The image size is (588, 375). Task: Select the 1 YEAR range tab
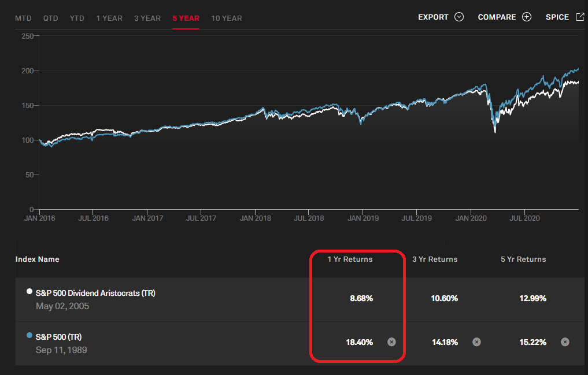tap(109, 18)
